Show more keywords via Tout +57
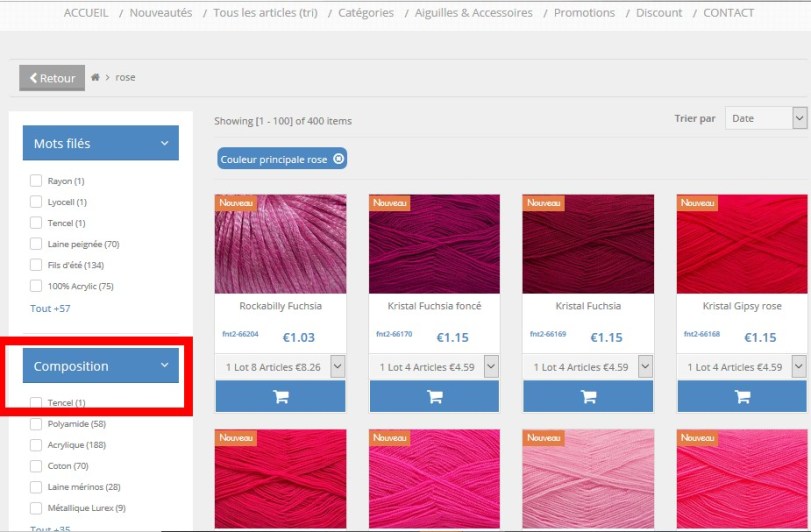This screenshot has width=811, height=532. 50,308
